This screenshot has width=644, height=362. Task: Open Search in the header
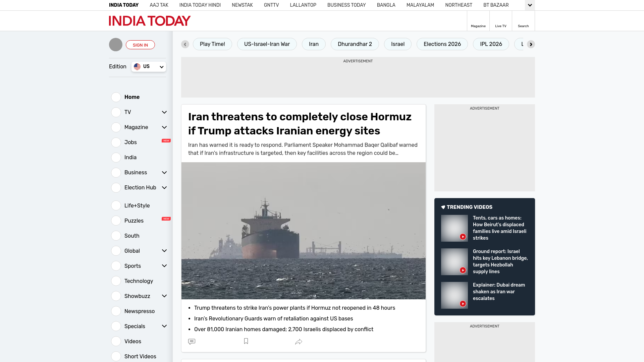[x=523, y=21]
